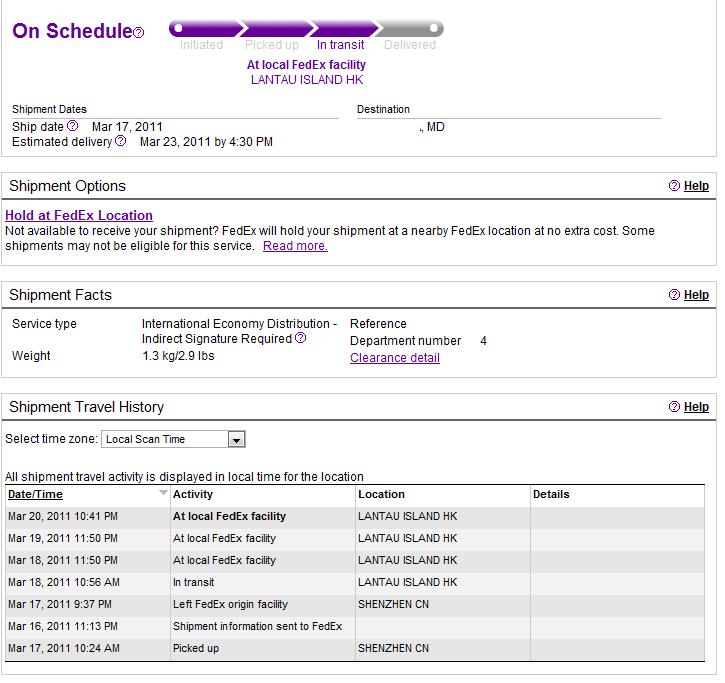Click International Economy Distribution service text
The width and height of the screenshot is (725, 683).
point(240,324)
